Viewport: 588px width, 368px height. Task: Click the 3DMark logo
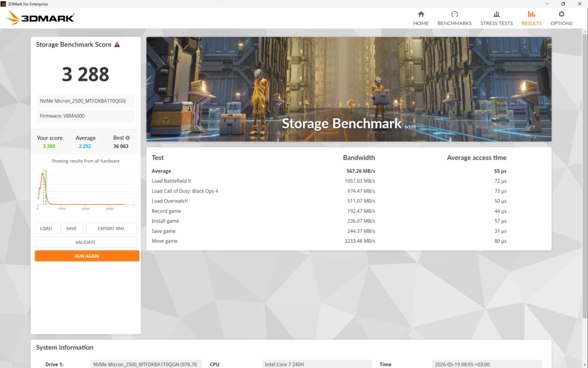(x=41, y=18)
